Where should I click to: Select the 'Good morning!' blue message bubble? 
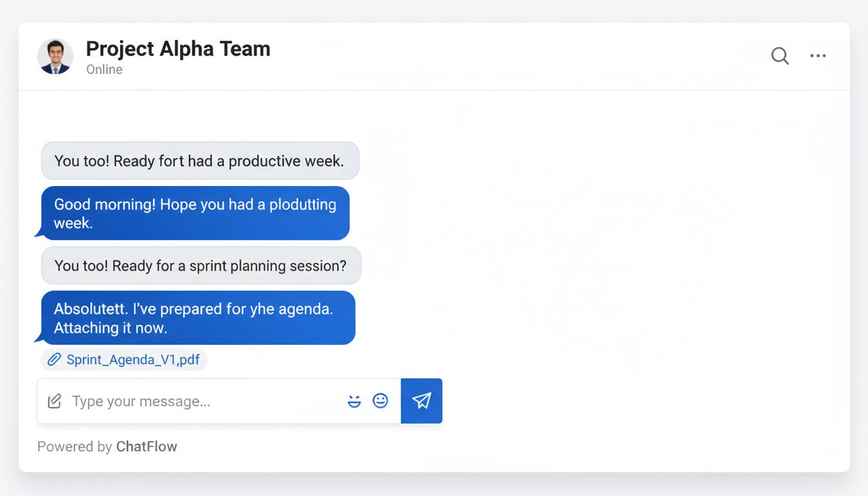195,213
